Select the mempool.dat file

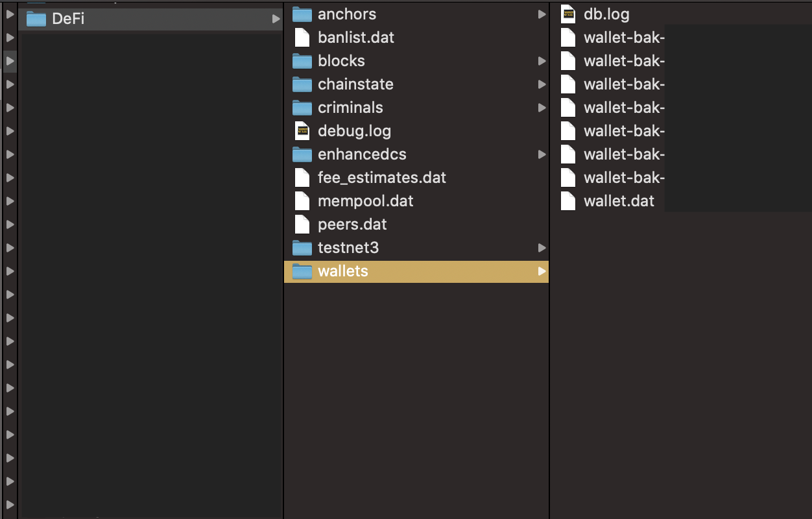[365, 201]
